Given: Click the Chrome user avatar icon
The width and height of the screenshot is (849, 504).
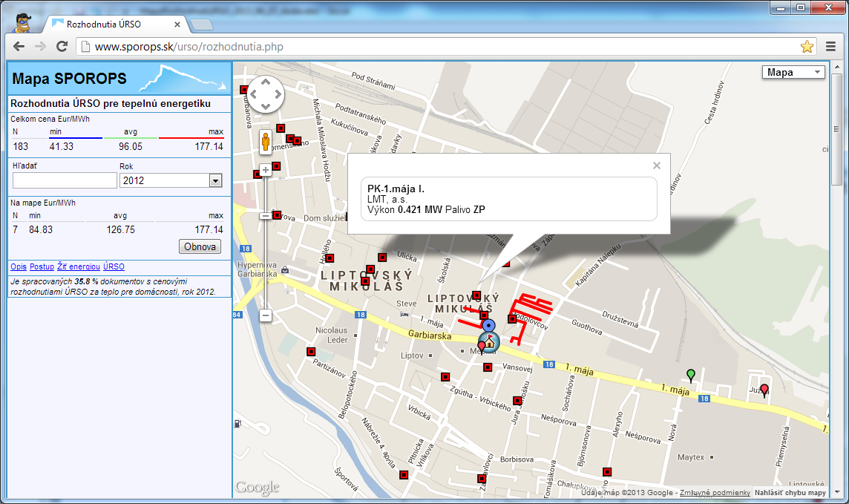Looking at the screenshot, I should click(x=22, y=23).
